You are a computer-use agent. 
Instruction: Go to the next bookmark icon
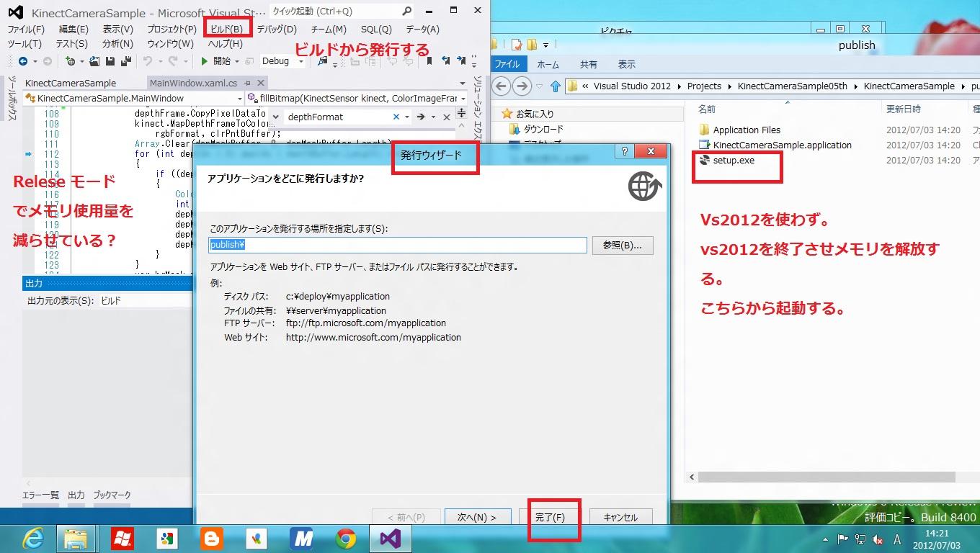(x=462, y=61)
